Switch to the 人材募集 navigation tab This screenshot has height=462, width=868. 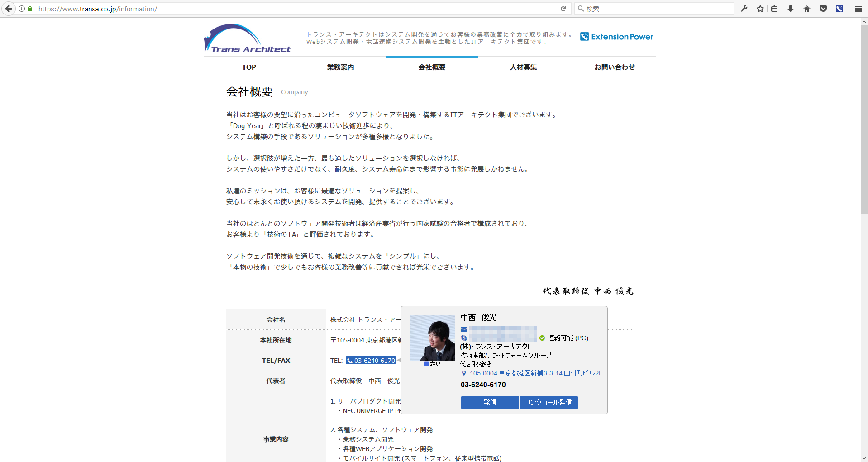tap(523, 67)
